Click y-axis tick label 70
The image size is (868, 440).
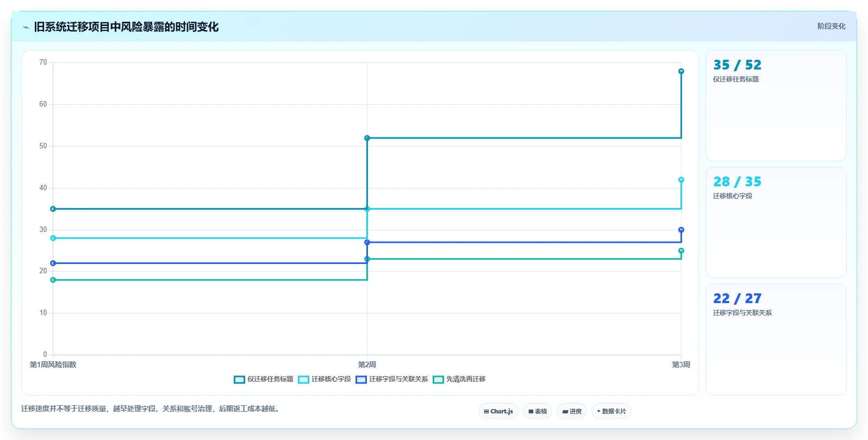click(x=43, y=62)
